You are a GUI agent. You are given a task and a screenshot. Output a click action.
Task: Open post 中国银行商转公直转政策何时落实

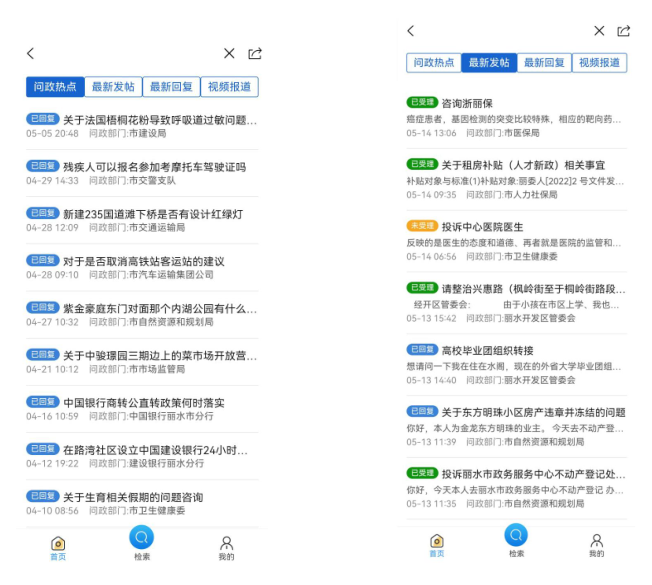[x=144, y=403]
